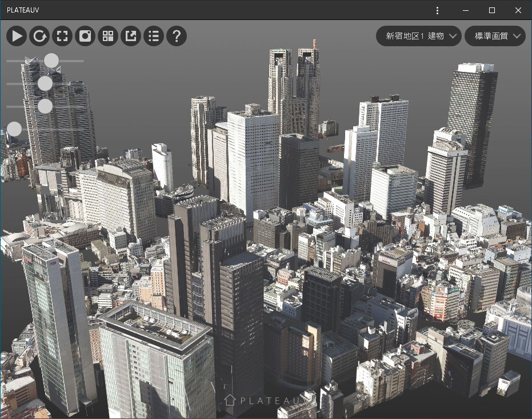Close the PLATEAUV window
Image resolution: width=532 pixels, height=419 pixels.
pos(518,10)
